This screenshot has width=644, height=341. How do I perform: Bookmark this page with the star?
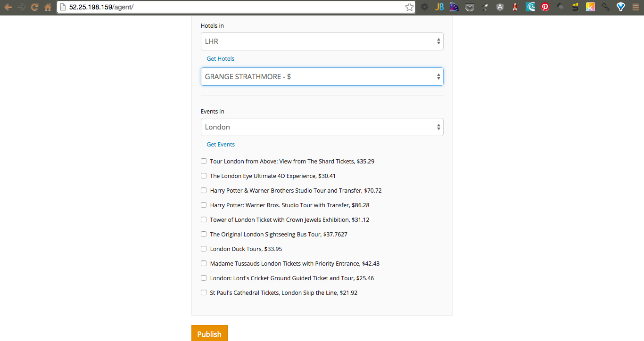tap(409, 7)
